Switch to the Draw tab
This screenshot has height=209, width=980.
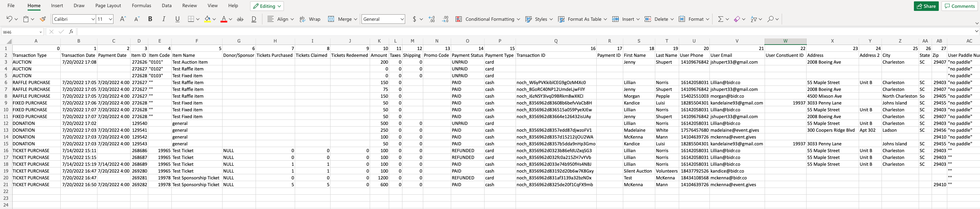(79, 6)
